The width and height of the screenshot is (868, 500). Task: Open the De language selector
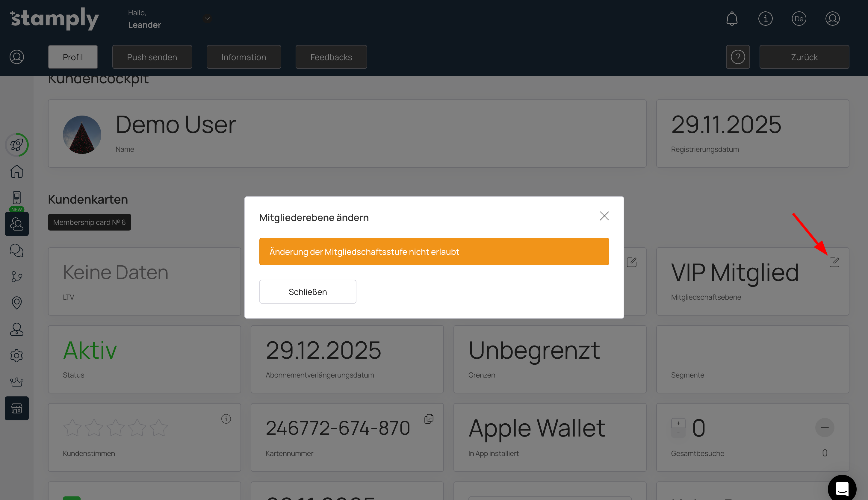(799, 19)
